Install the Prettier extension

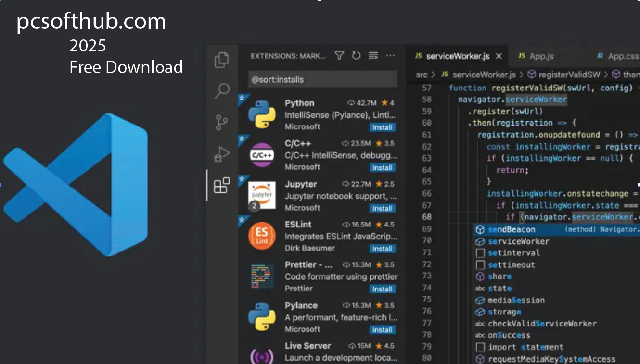[x=383, y=289]
